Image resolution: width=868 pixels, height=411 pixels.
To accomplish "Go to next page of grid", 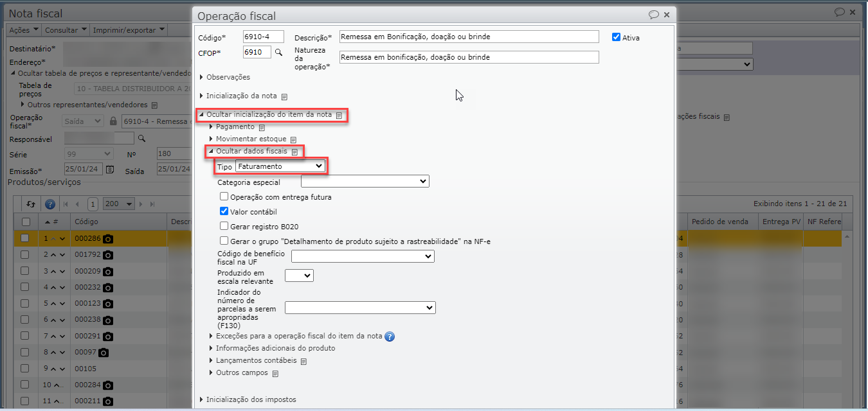I will pyautogui.click(x=141, y=204).
